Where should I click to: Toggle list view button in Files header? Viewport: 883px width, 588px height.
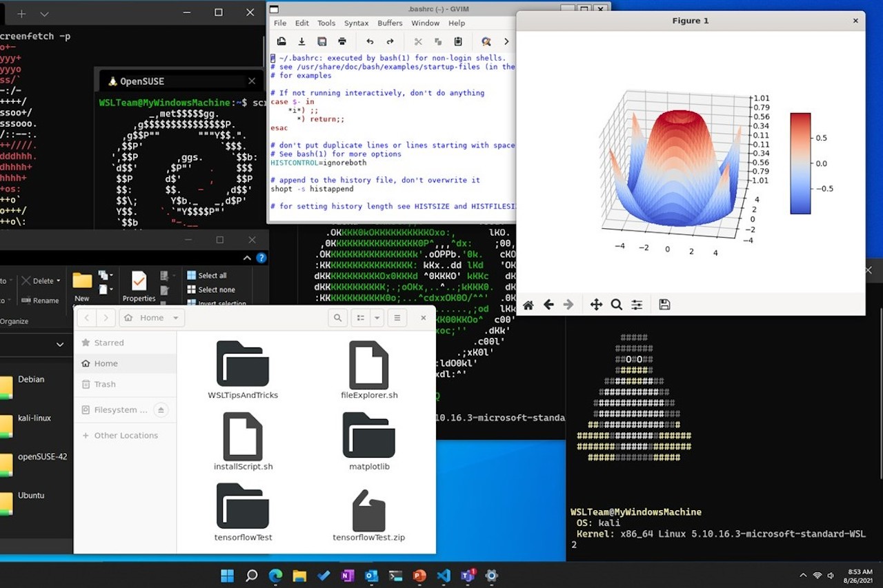[359, 318]
